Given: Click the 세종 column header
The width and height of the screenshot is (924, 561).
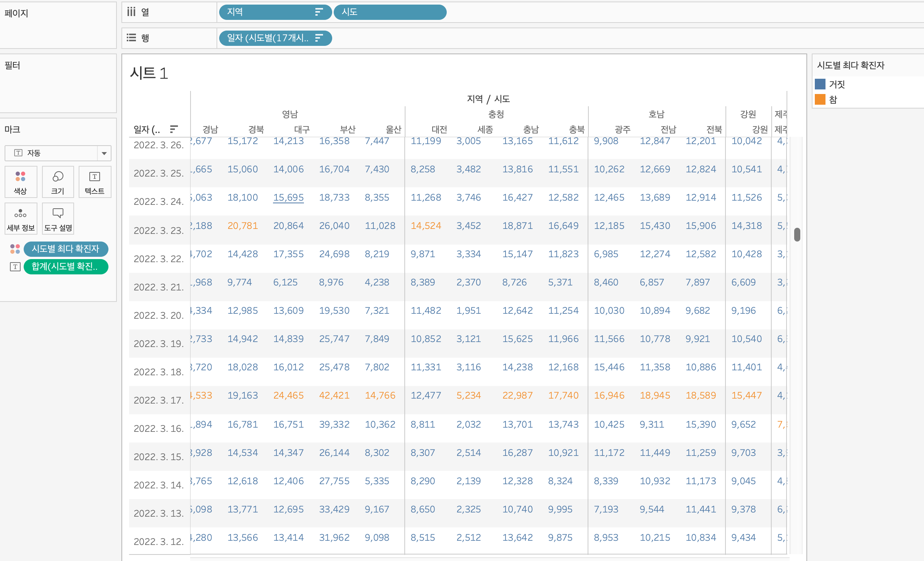Looking at the screenshot, I should click(x=485, y=129).
